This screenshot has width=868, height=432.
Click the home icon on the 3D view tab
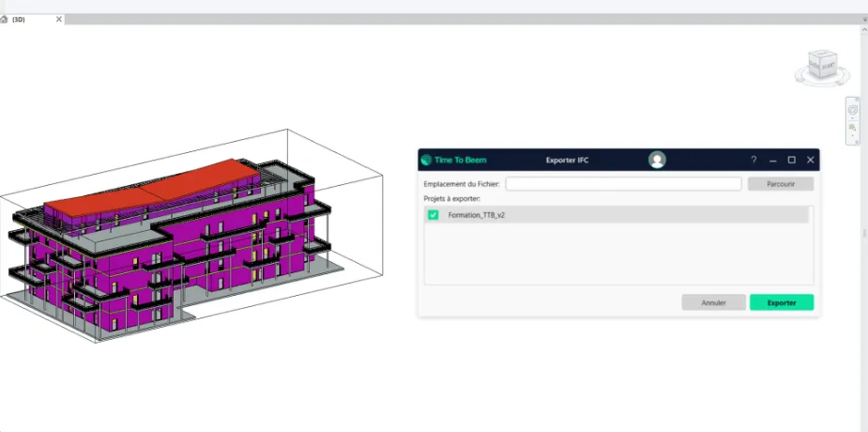tap(4, 20)
